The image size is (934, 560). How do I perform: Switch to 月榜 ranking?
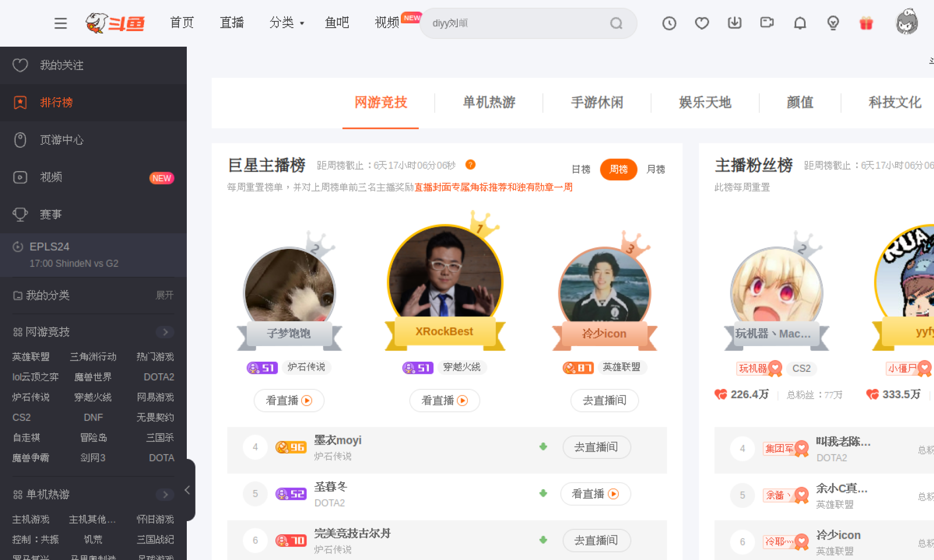coord(655,169)
